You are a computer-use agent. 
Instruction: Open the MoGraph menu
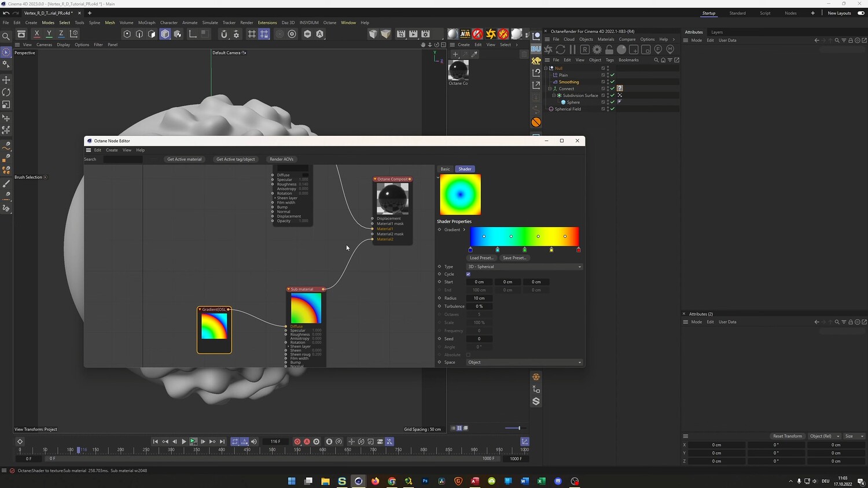146,23
